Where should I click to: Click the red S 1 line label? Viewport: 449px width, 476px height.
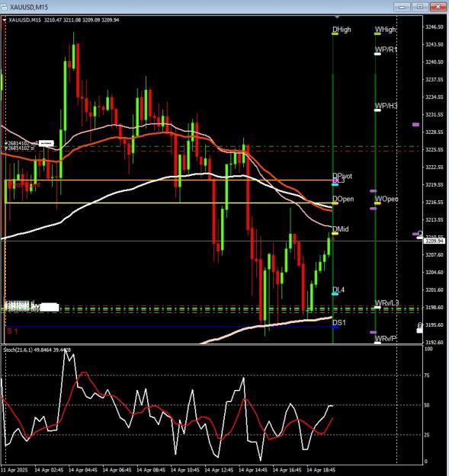12,331
